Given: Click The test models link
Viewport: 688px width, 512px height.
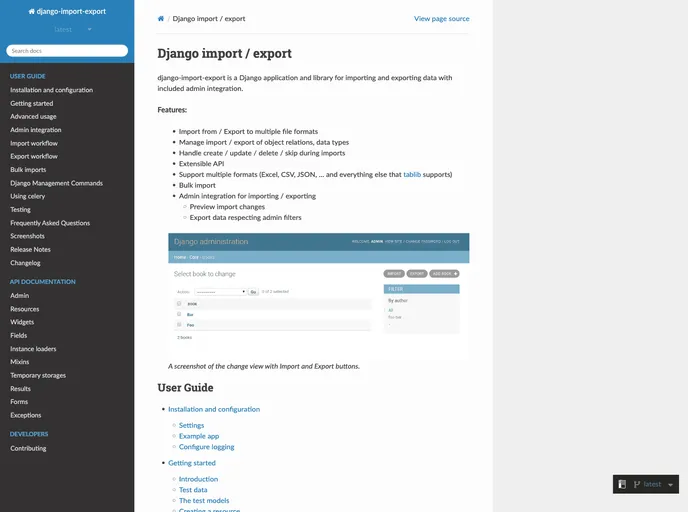Looking at the screenshot, I should [204, 501].
